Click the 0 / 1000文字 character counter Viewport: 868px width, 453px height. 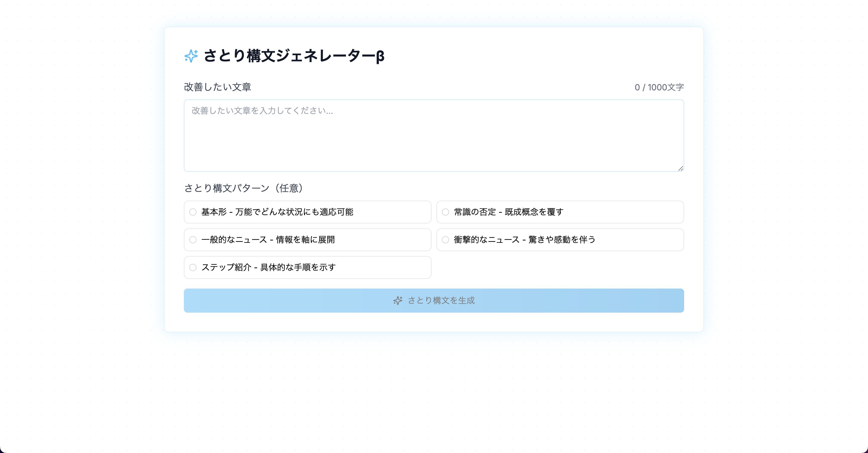[659, 87]
